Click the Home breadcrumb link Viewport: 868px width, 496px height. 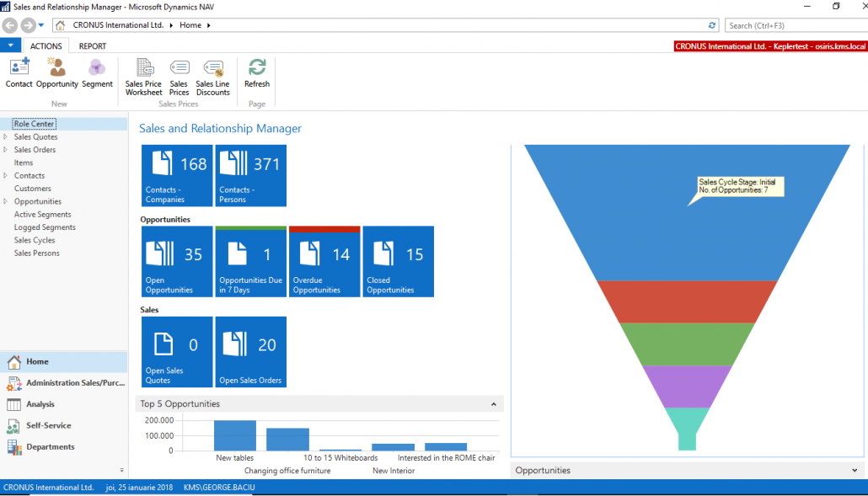[x=190, y=25]
